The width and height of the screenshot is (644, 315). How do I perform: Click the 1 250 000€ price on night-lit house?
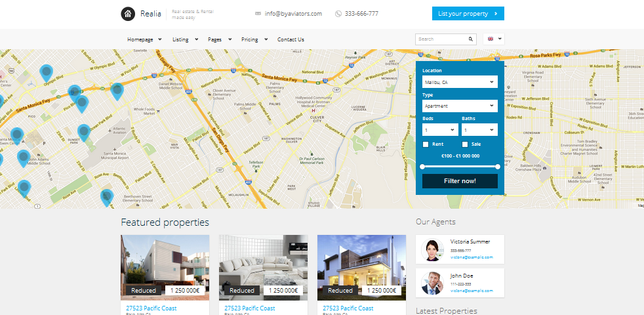[382, 290]
